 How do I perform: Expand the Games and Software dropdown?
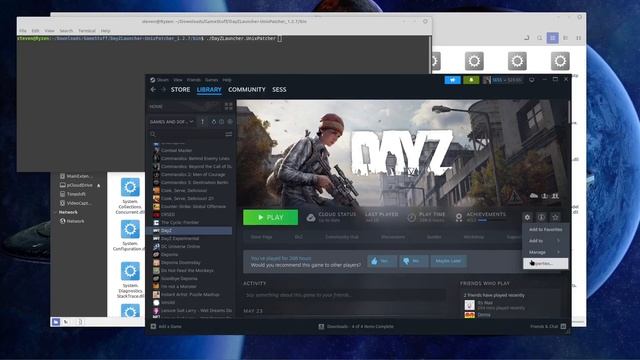click(171, 122)
